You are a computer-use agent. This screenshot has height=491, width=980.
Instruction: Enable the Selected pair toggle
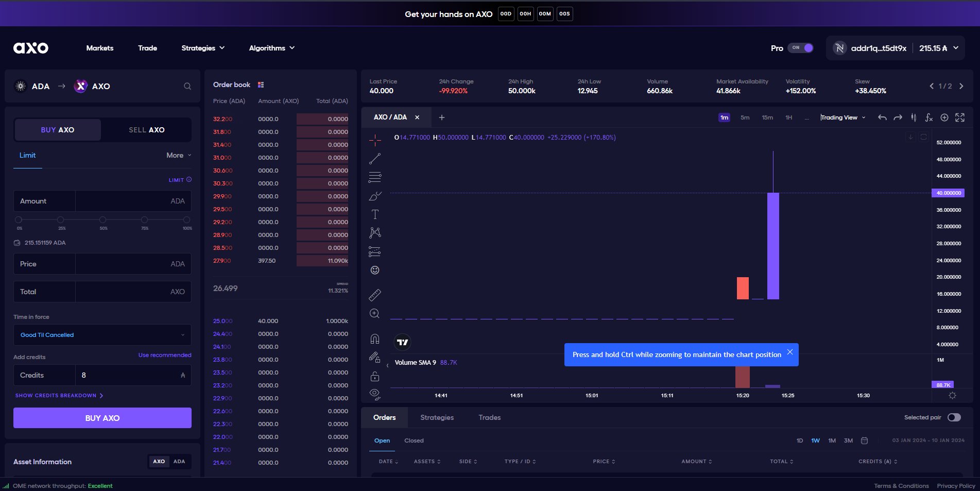pyautogui.click(x=954, y=417)
